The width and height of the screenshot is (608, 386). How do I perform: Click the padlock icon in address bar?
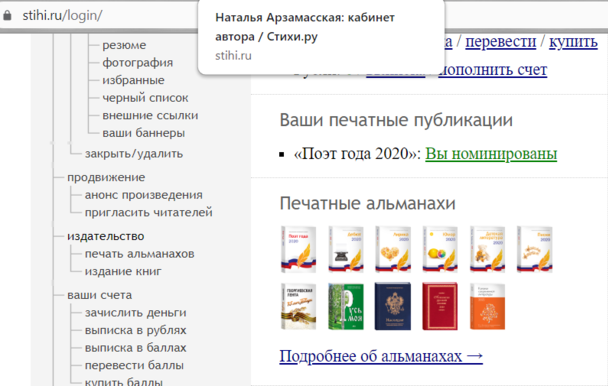tap(7, 16)
